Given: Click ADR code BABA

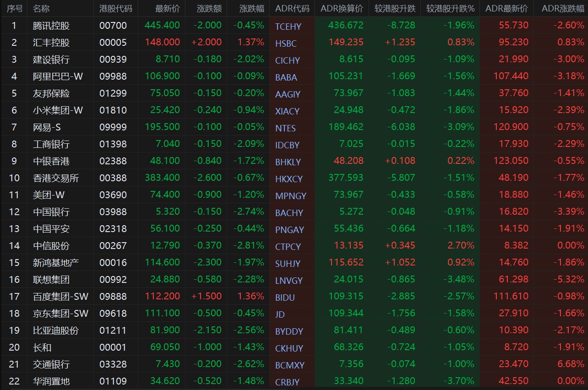Looking at the screenshot, I should click(286, 77).
